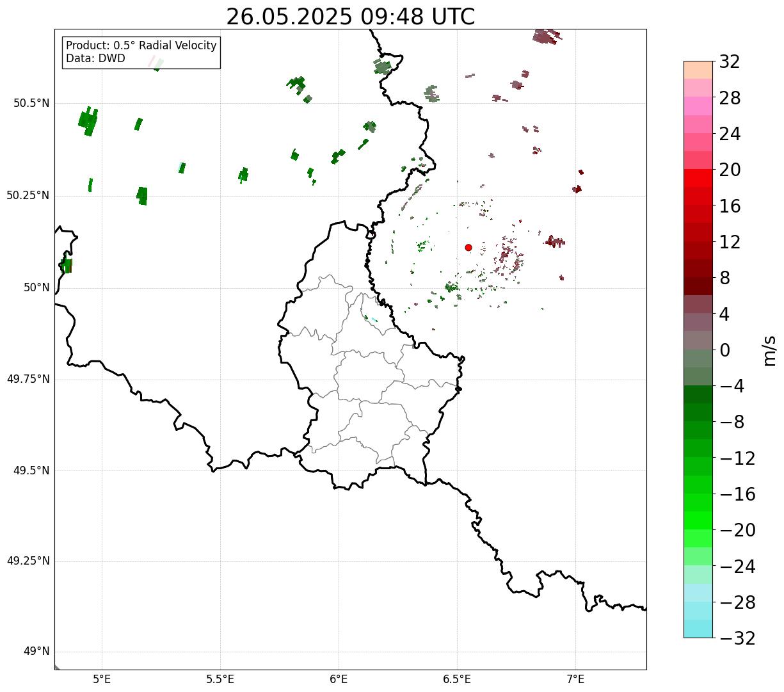Click the colorbar tick label 0
Viewport: 784px width, 692px height.
point(724,350)
